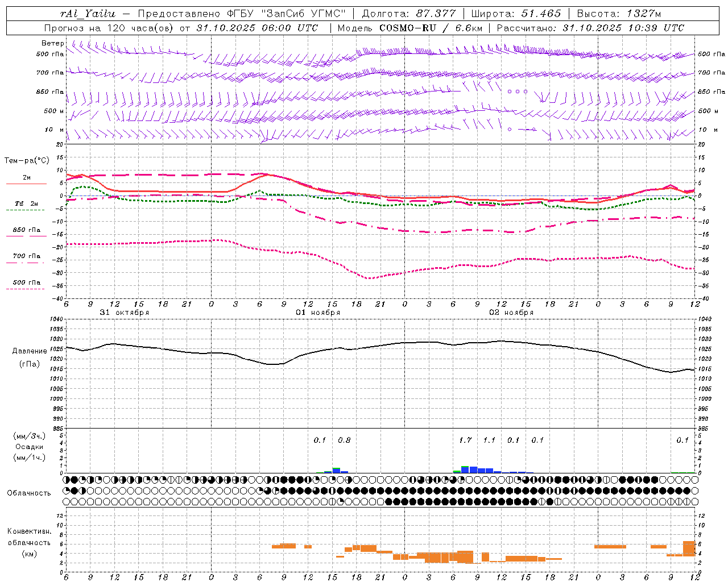Click the 850 гПа temperature legend entry
This screenshot has width=728, height=582.
click(27, 230)
